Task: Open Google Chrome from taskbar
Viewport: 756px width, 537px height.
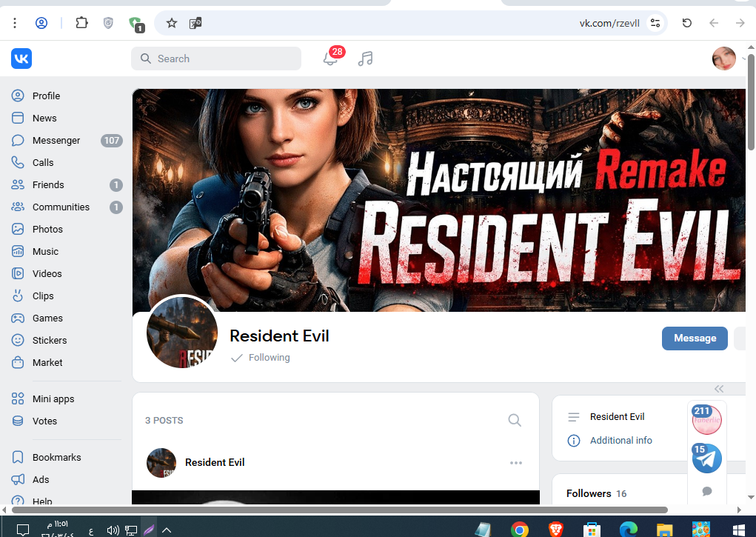Action: coord(519,530)
